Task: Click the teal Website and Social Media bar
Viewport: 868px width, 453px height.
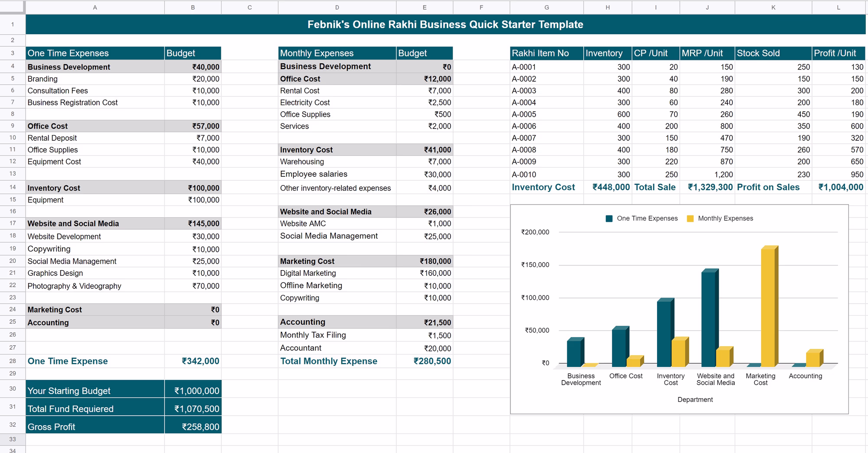Action: pyautogui.click(x=708, y=318)
